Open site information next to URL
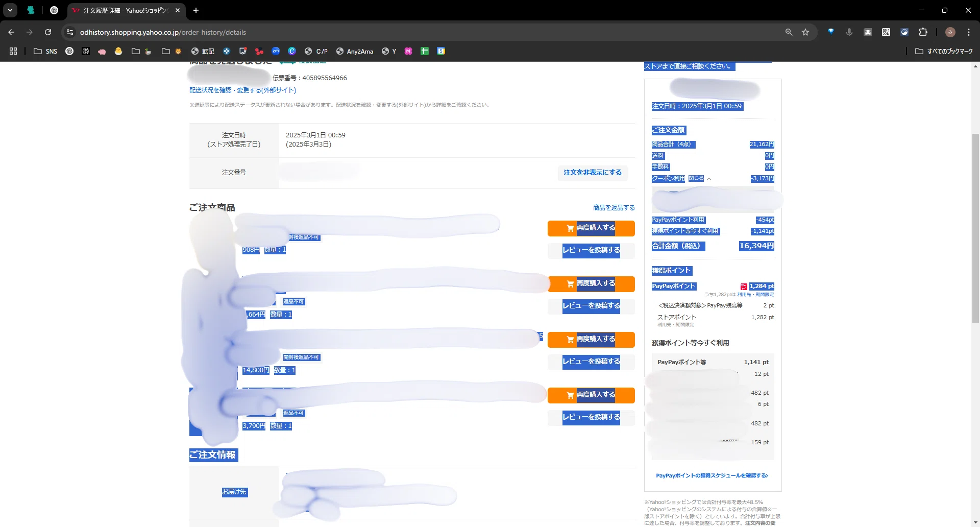This screenshot has width=980, height=527. 70,32
